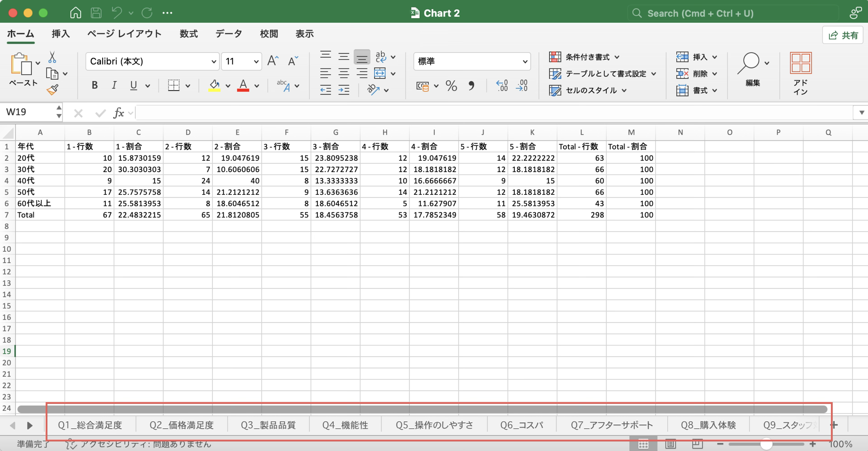This screenshot has height=451, width=868.
Task: Redo the last action
Action: tap(147, 13)
